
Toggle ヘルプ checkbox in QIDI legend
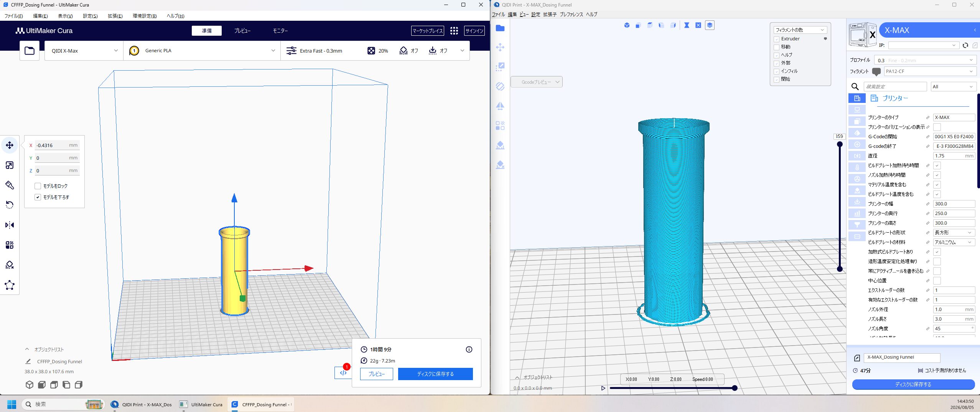tap(776, 55)
